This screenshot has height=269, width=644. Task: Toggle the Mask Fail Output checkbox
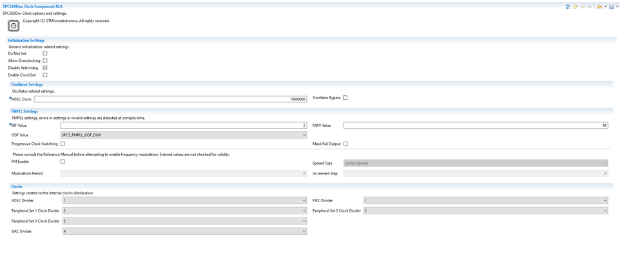(x=346, y=144)
